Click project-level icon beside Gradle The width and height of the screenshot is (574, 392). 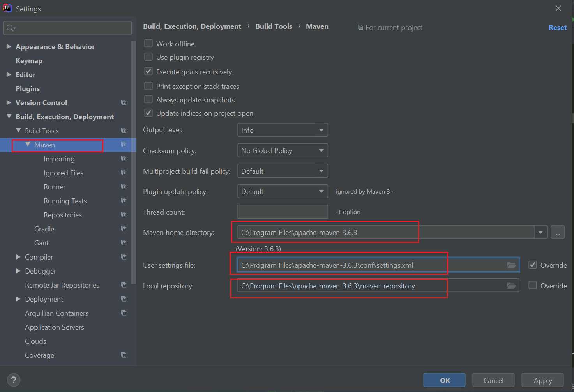click(124, 229)
